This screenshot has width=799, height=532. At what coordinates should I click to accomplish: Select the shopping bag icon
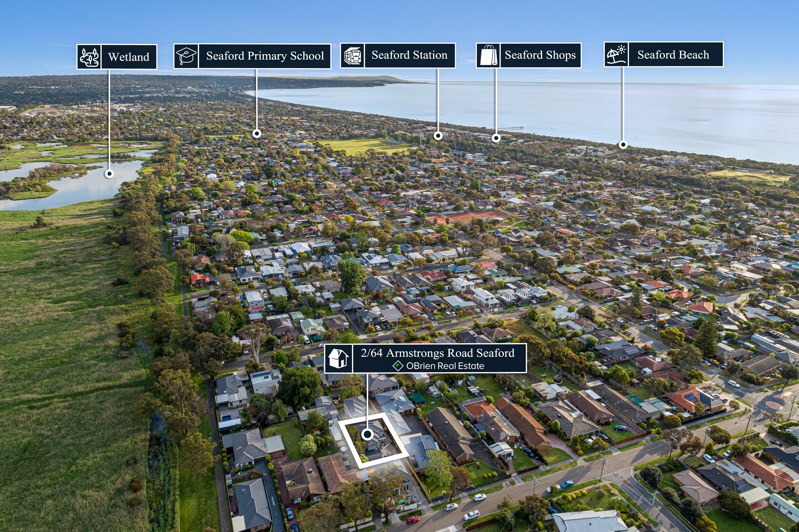click(488, 55)
